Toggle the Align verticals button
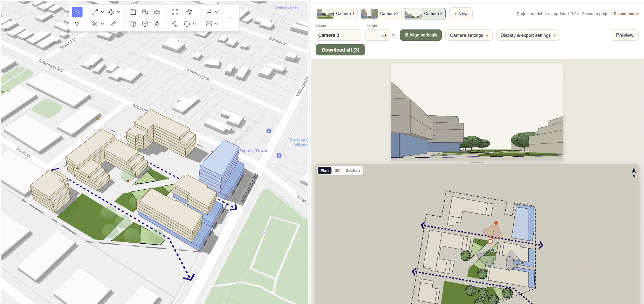Screen dimensions: 644x304 pos(420,35)
